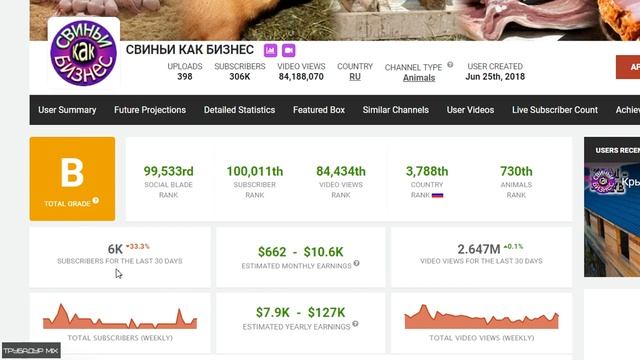Click the 84,188,070 video views count

(301, 77)
